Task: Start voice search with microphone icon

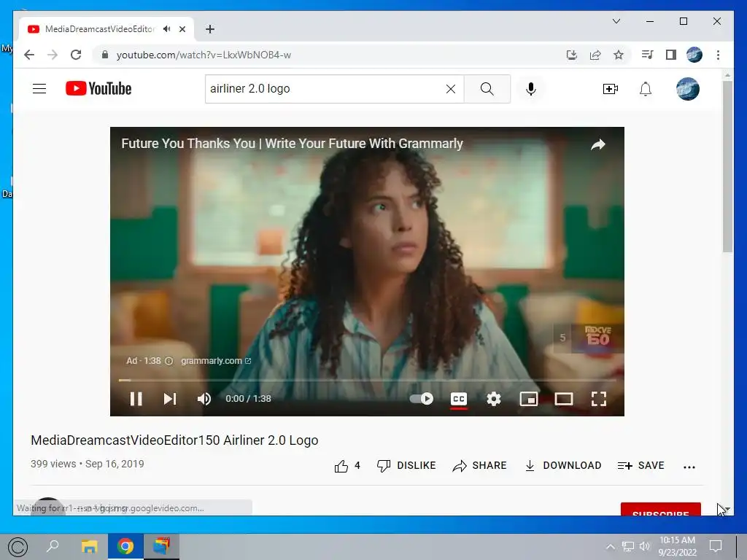Action: (x=531, y=89)
